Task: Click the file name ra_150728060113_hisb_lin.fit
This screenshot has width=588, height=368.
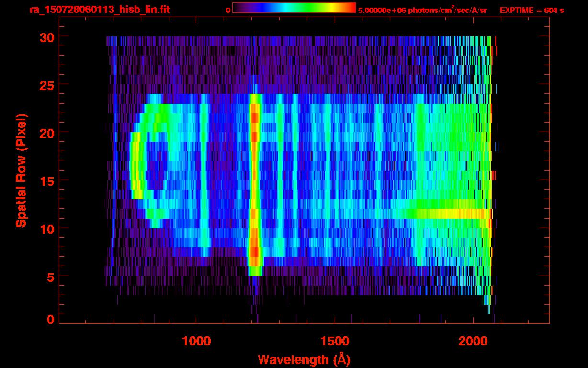Action: (99, 10)
